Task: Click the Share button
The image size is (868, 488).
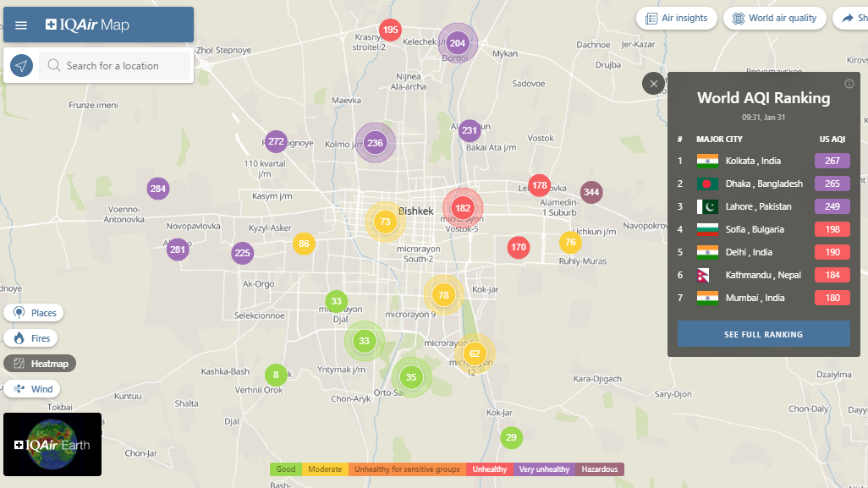Action: 851,18
